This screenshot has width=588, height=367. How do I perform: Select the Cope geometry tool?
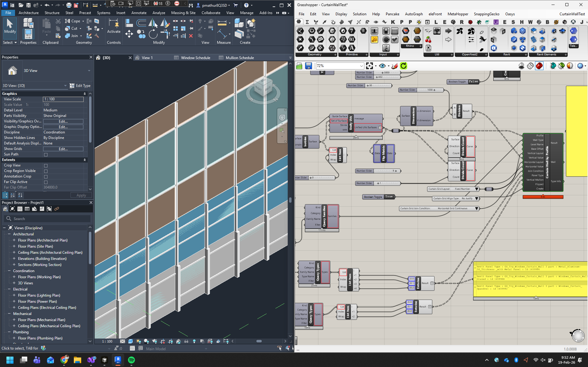click(x=73, y=21)
